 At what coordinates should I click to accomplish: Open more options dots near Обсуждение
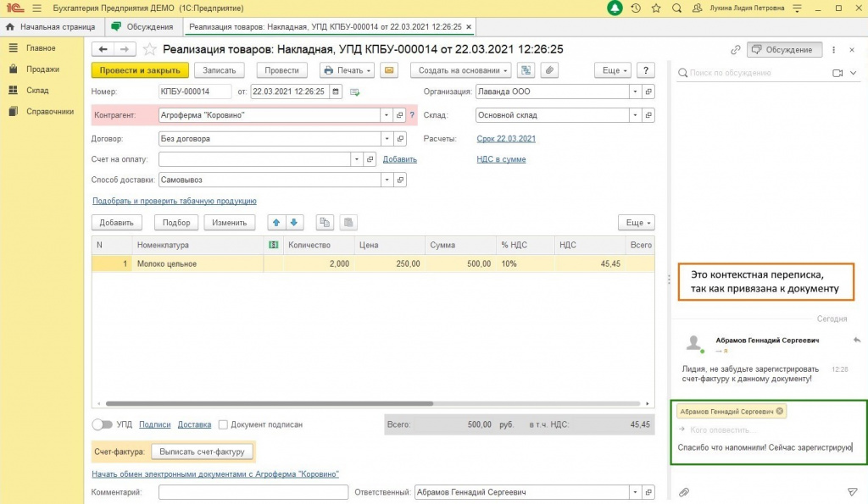(834, 50)
